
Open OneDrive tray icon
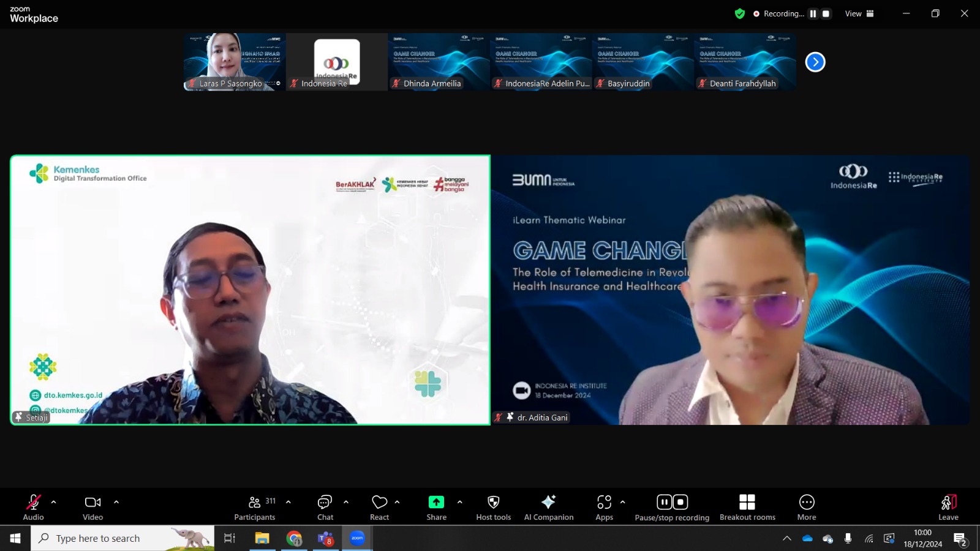(807, 539)
